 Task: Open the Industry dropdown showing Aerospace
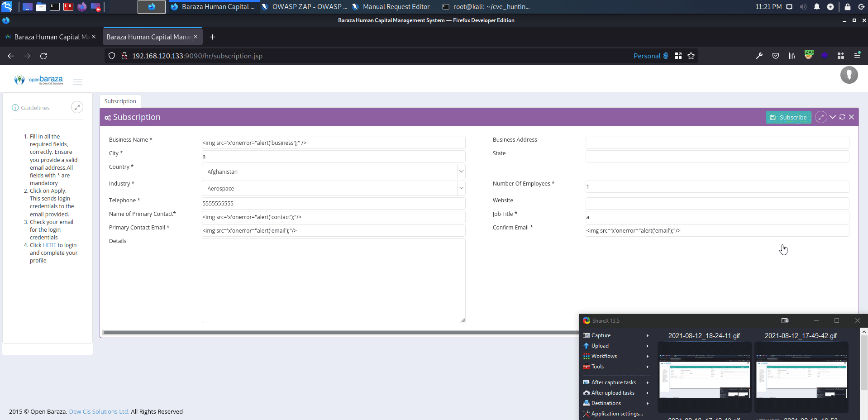click(x=334, y=188)
